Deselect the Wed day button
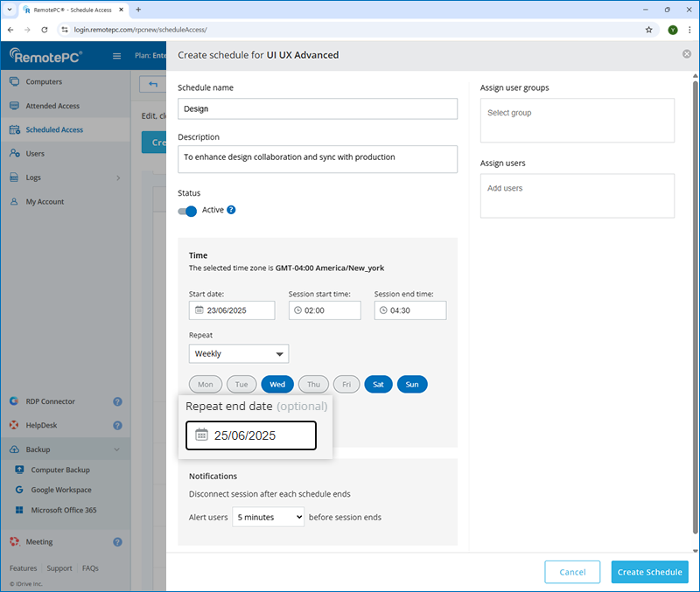 (277, 384)
